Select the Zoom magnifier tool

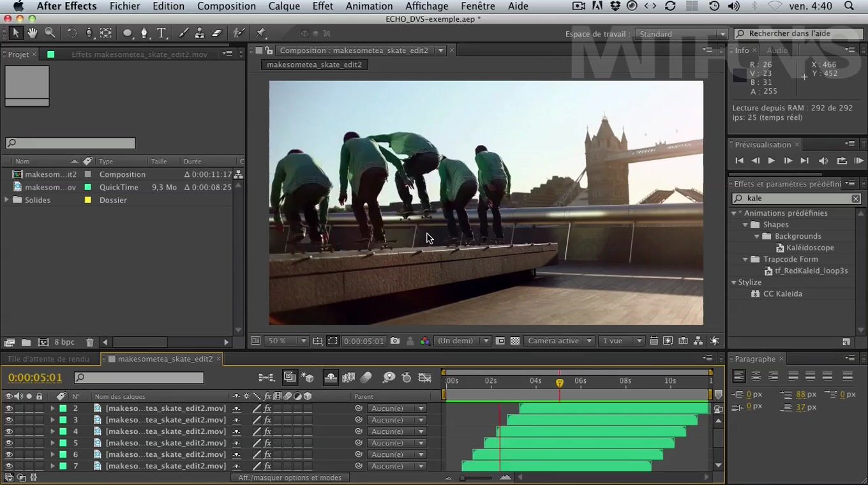click(50, 33)
